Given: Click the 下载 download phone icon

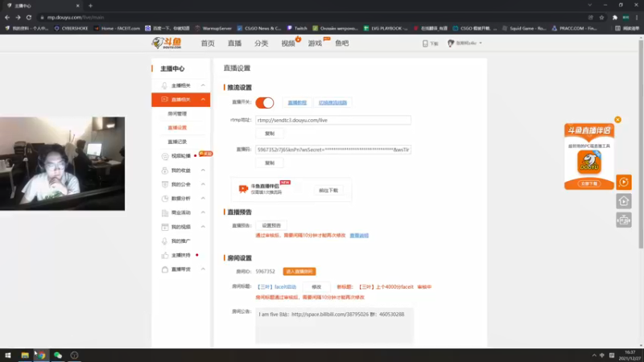Looking at the screenshot, I should click(425, 43).
